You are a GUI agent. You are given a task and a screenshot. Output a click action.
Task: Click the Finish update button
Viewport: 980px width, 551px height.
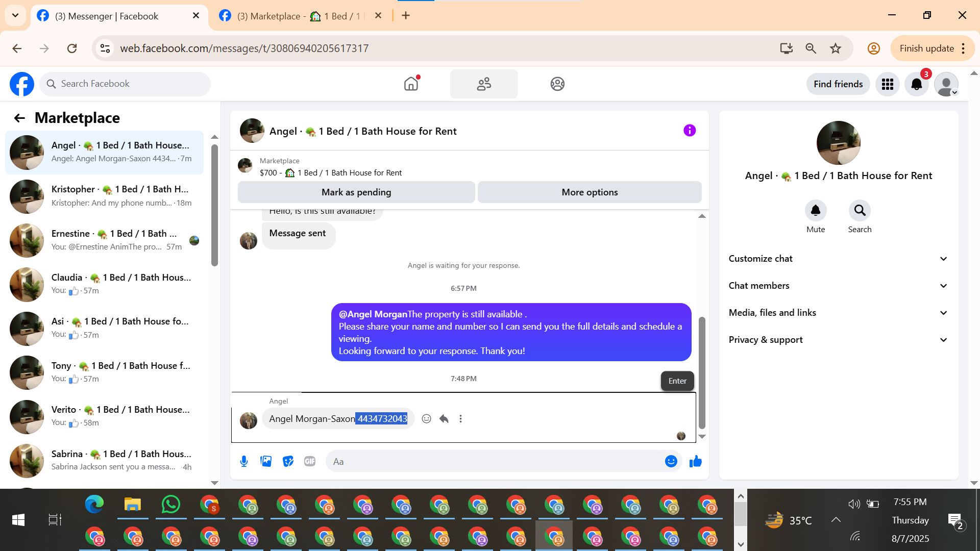[x=932, y=48]
